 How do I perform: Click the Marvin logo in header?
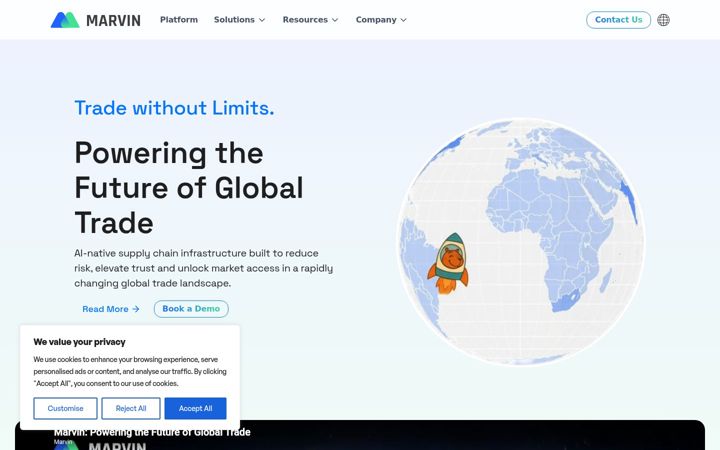click(96, 20)
